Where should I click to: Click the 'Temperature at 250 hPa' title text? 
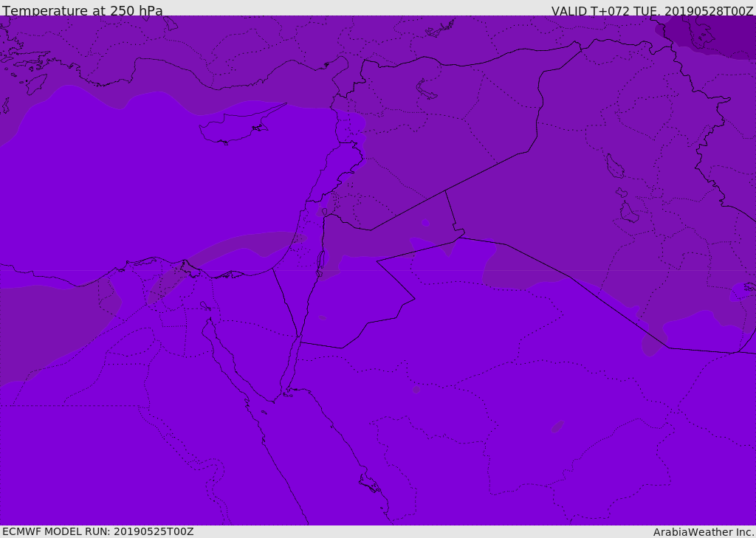pyautogui.click(x=83, y=10)
